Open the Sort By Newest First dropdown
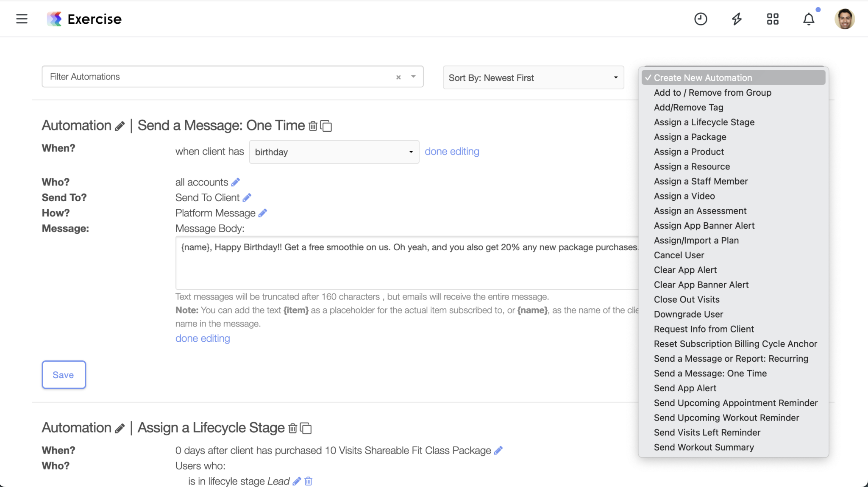 pos(533,77)
